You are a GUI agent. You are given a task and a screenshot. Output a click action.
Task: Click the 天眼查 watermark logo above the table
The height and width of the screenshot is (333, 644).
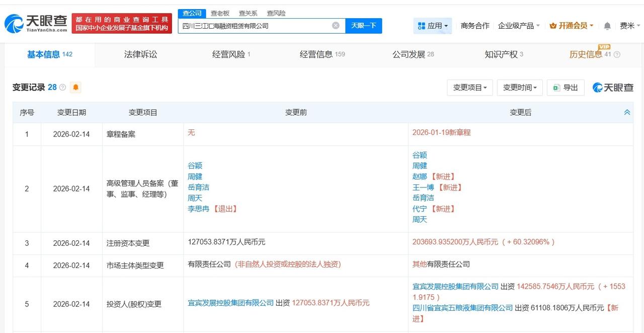coord(613,87)
